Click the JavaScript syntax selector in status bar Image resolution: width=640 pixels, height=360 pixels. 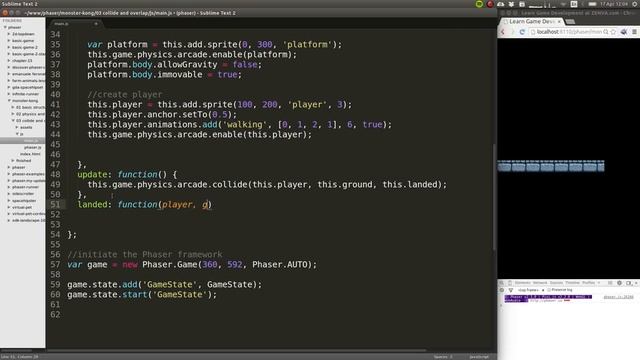point(479,357)
